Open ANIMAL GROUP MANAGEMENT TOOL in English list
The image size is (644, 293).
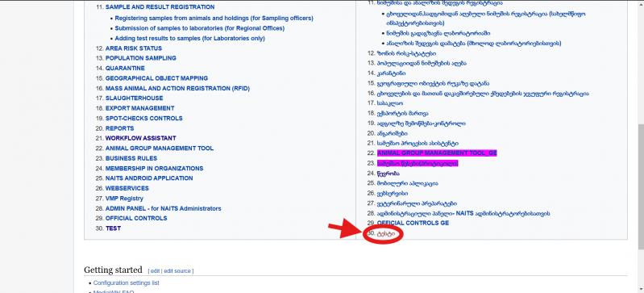(x=160, y=149)
